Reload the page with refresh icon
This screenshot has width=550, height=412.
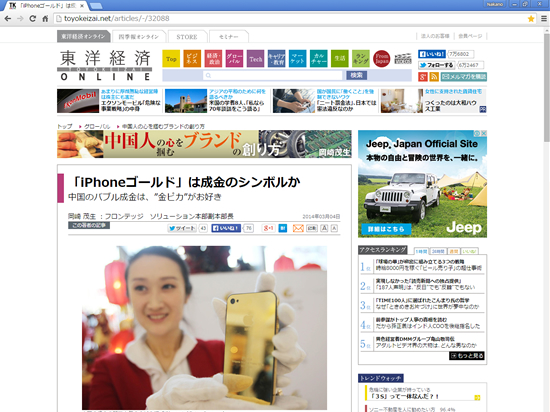pyautogui.click(x=33, y=19)
